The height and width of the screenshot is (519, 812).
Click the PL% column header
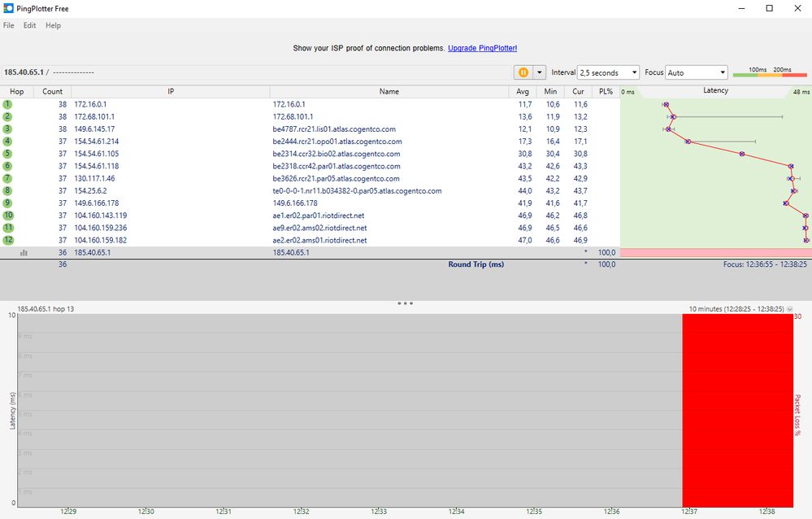[x=606, y=91]
